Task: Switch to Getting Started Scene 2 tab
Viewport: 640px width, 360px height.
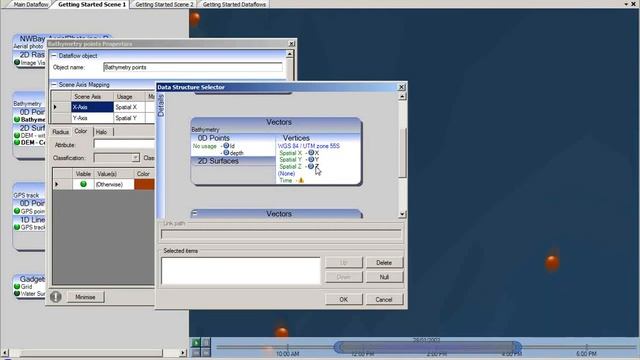Action: (164, 4)
